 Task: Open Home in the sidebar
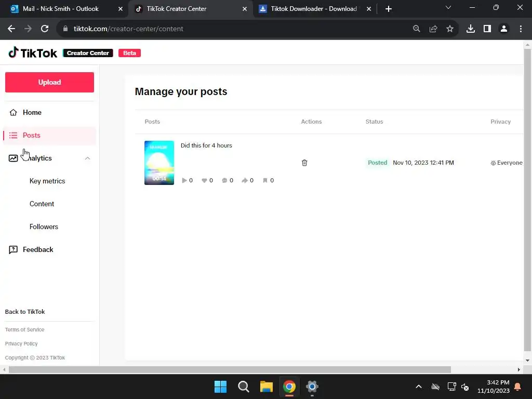[x=49, y=112]
